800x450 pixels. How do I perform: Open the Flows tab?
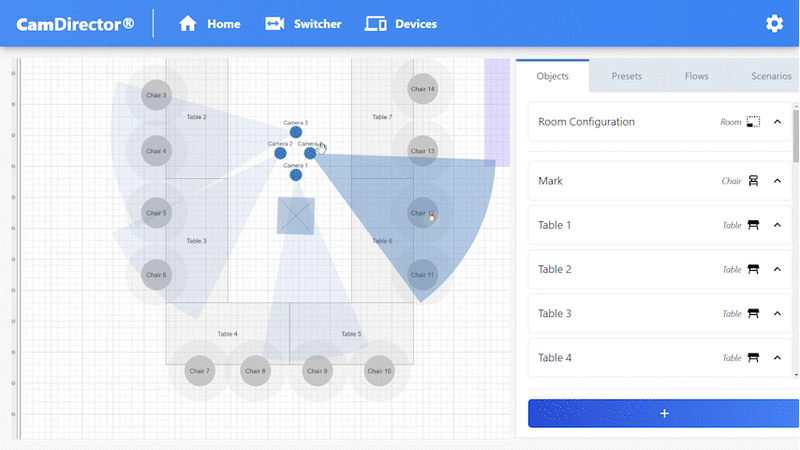pyautogui.click(x=696, y=76)
